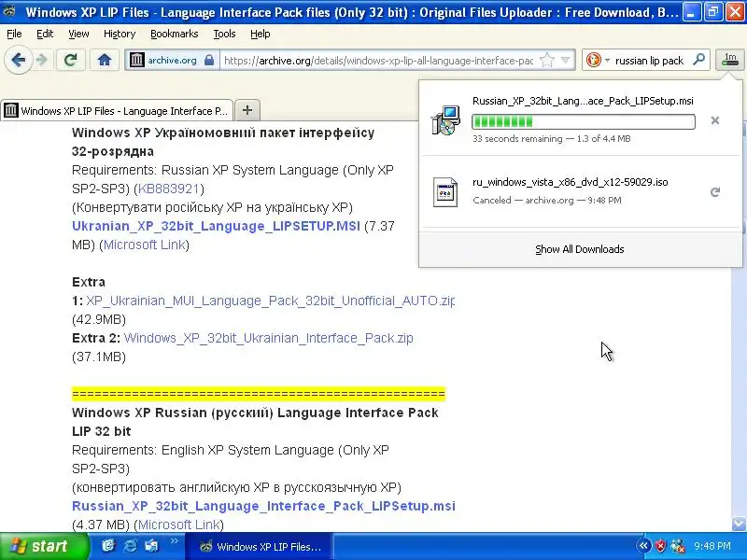This screenshot has width=747, height=560.
Task: Open the browser home page
Action: click(105, 60)
